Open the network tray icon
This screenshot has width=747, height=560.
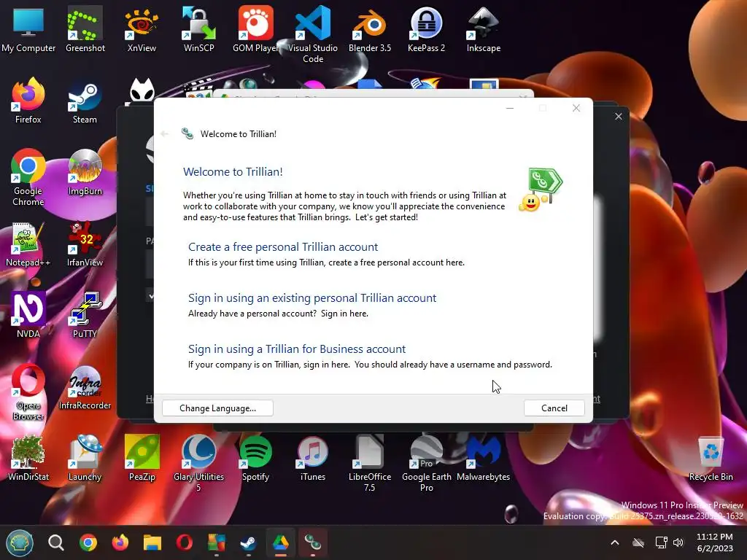[661, 542]
